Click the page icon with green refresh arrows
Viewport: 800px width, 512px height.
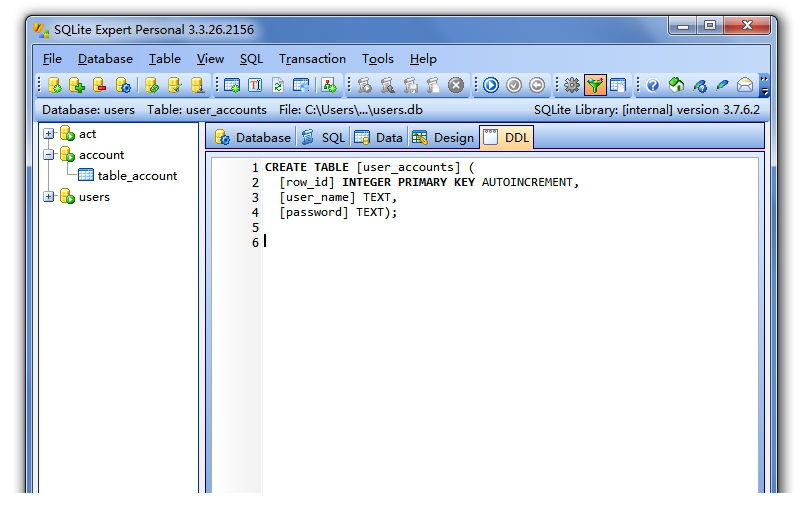click(x=278, y=85)
